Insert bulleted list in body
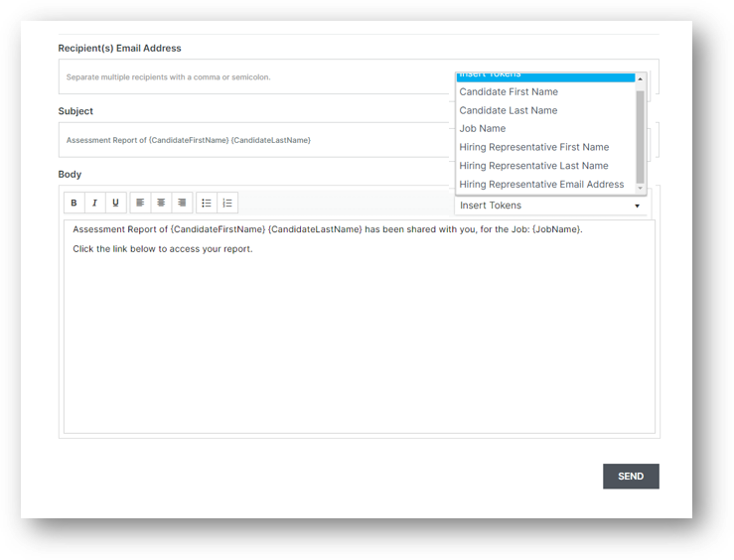 coord(207,203)
